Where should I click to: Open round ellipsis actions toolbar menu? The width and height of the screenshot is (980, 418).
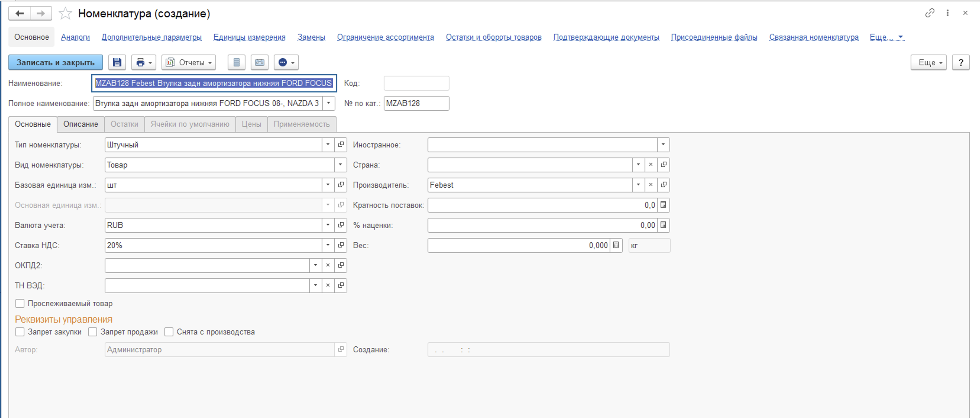[x=286, y=62]
